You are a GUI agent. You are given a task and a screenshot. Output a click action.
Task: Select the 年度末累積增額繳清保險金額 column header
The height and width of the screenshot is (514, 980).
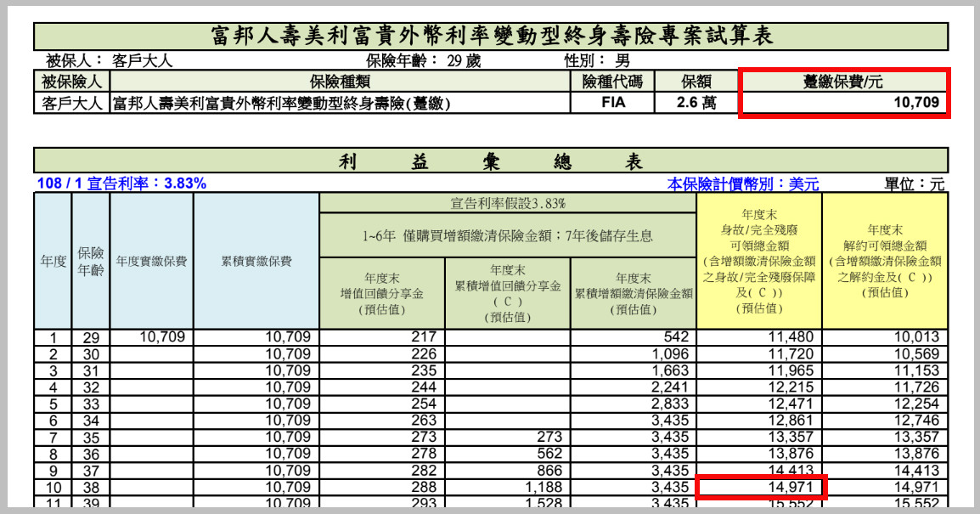click(x=634, y=293)
